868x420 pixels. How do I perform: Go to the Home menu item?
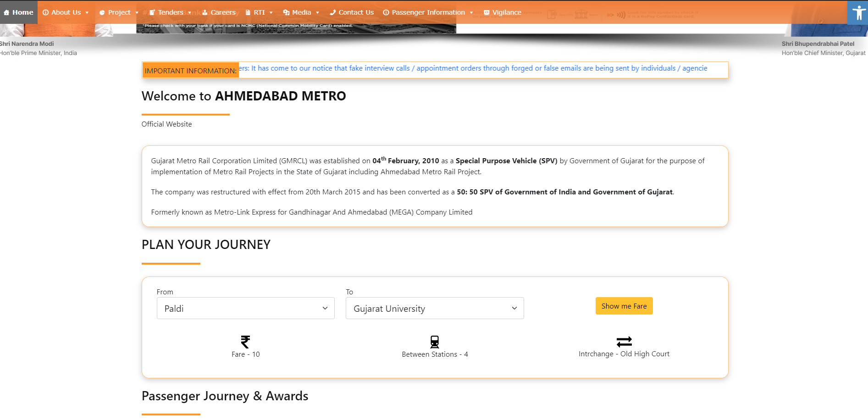coord(19,12)
